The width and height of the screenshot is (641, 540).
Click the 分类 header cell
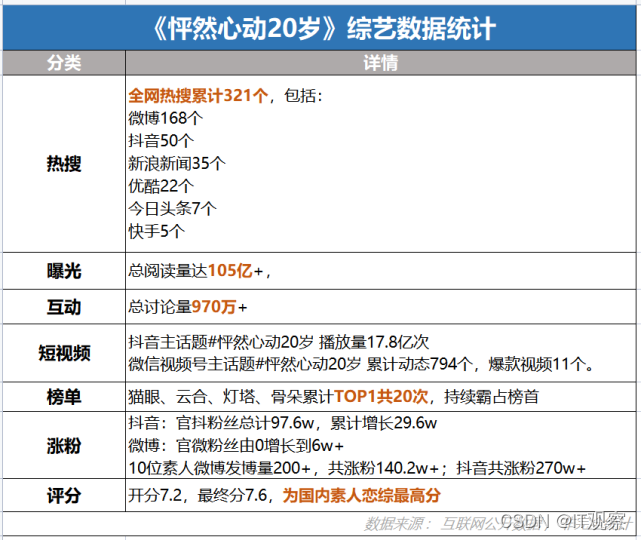pos(64,63)
